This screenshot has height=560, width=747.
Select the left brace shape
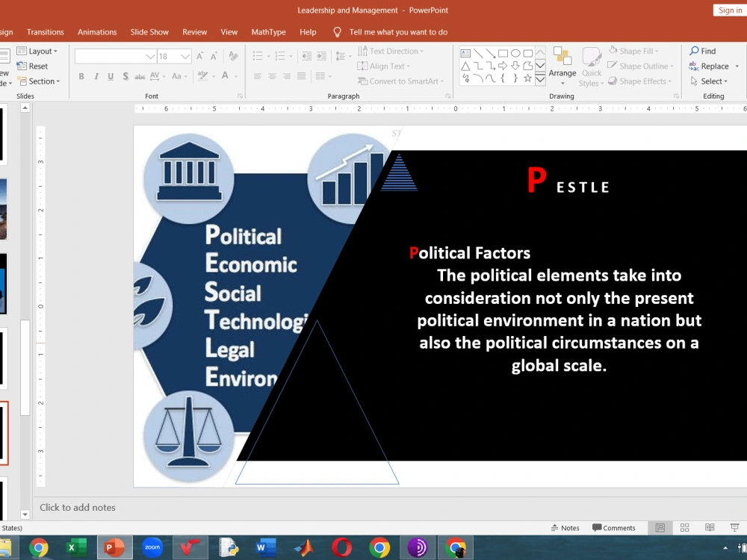(x=503, y=78)
